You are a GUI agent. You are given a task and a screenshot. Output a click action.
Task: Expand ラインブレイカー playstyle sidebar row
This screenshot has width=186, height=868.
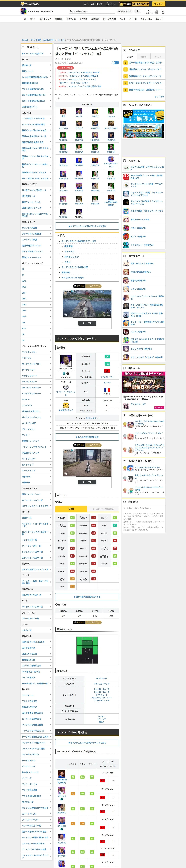37,352
